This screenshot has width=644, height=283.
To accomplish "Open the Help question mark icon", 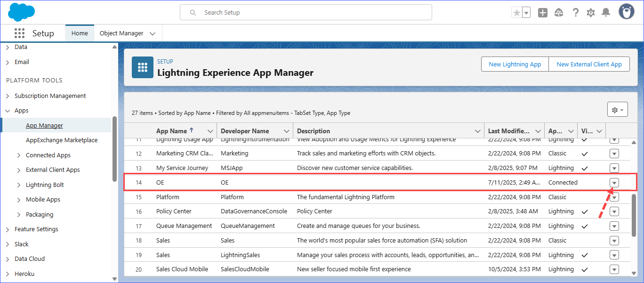I will pos(575,13).
